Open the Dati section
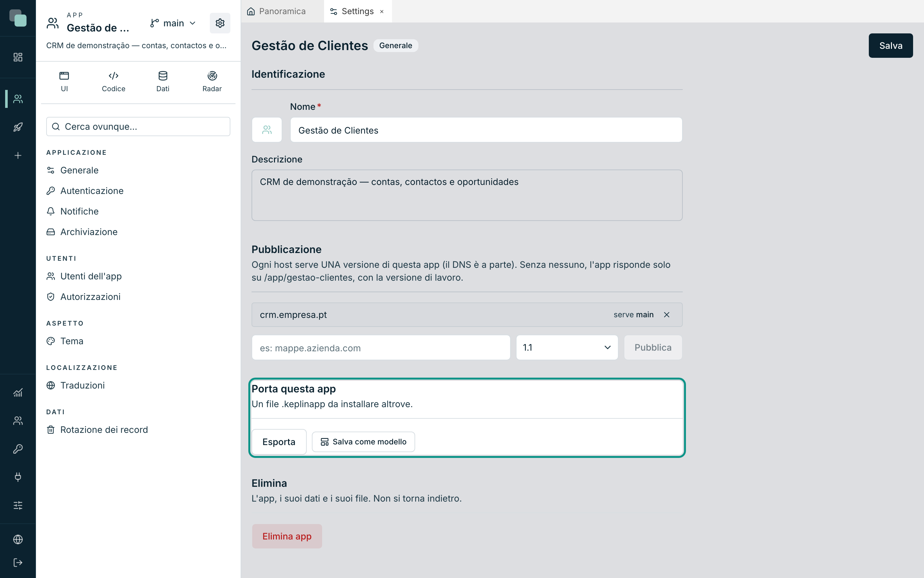Screen dimensions: 924x578 [163, 82]
